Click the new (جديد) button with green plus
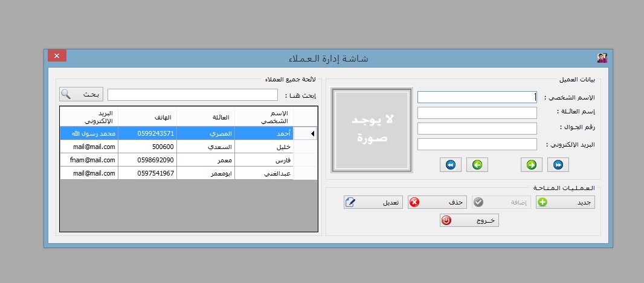This screenshot has width=644, height=283. [x=565, y=202]
